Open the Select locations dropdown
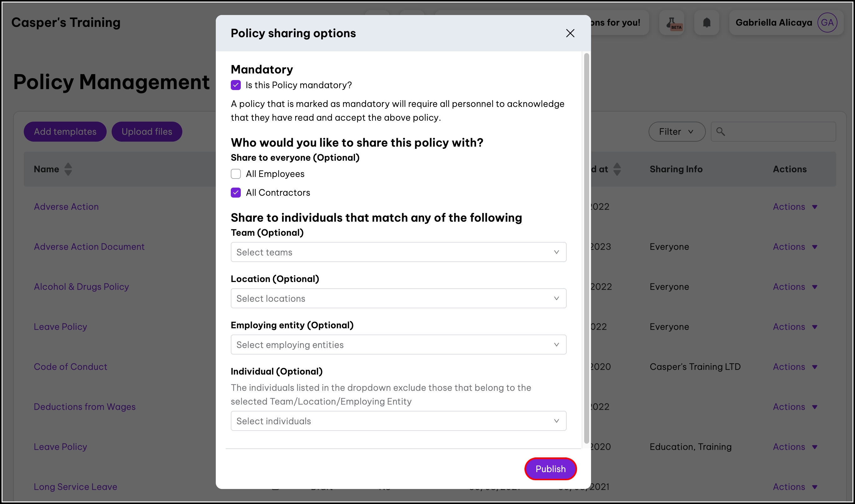This screenshot has width=855, height=504. (398, 298)
